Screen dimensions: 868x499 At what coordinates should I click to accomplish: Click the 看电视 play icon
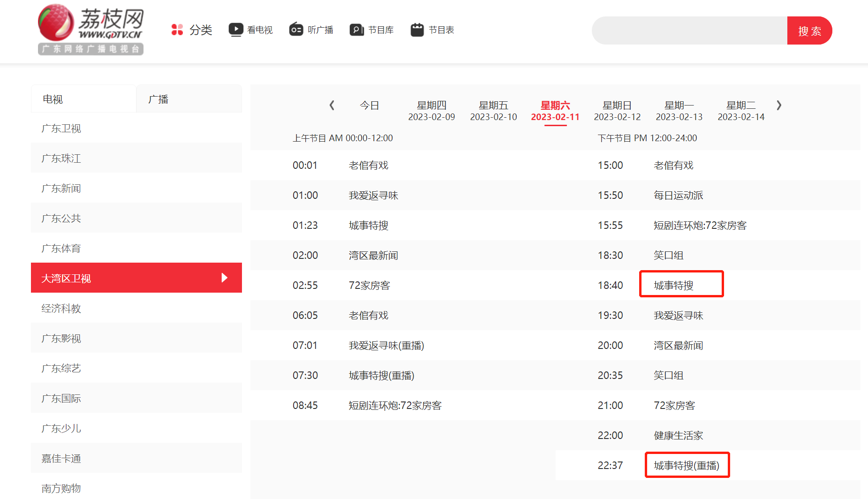[235, 30]
